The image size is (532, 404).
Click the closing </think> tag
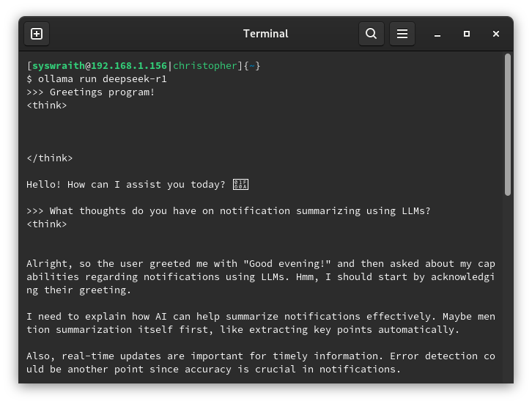click(50, 158)
